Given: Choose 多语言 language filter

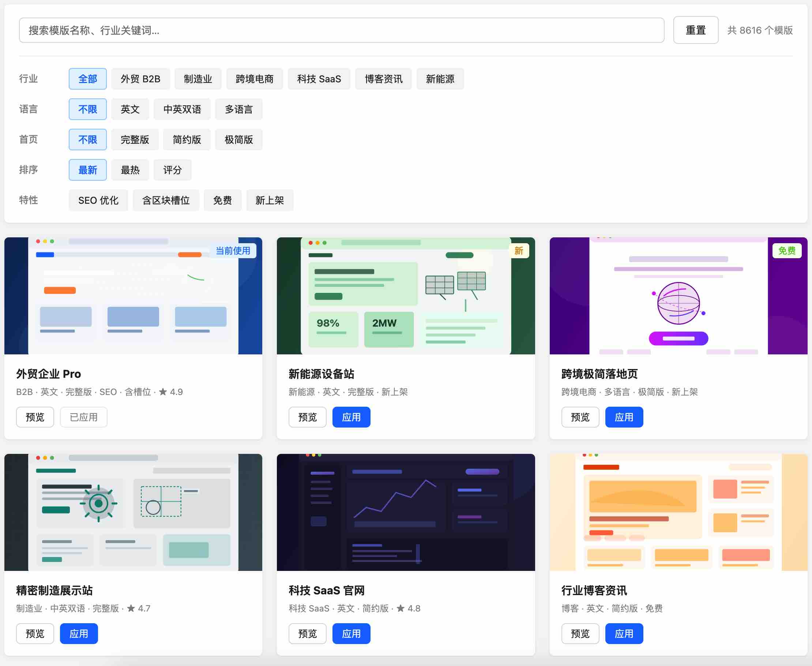Looking at the screenshot, I should [x=239, y=109].
